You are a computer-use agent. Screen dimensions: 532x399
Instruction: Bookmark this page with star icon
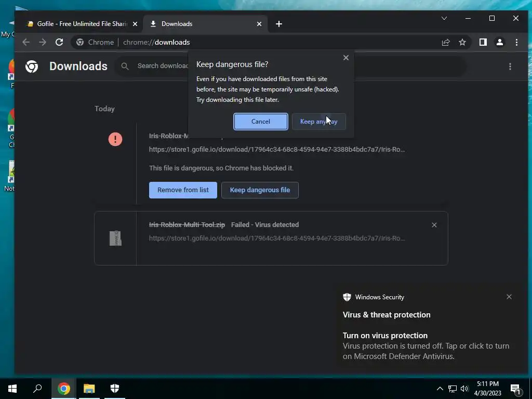coord(462,42)
